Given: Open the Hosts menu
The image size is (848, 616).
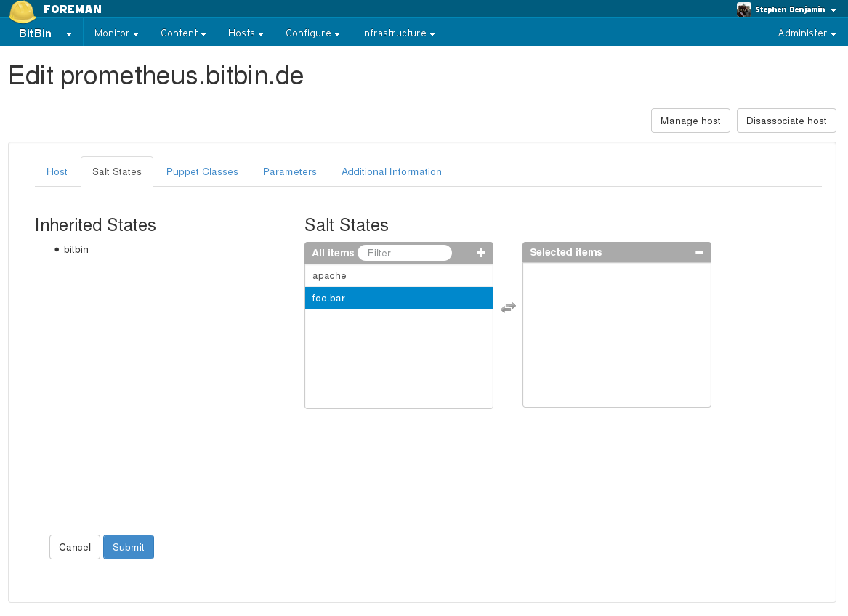Looking at the screenshot, I should [x=246, y=33].
